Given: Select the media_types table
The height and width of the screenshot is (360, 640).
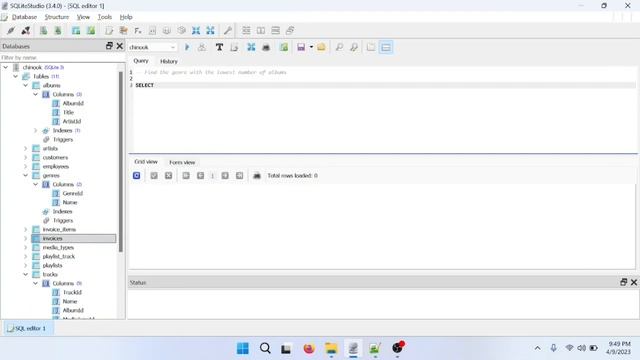Looking at the screenshot, I should [x=58, y=247].
